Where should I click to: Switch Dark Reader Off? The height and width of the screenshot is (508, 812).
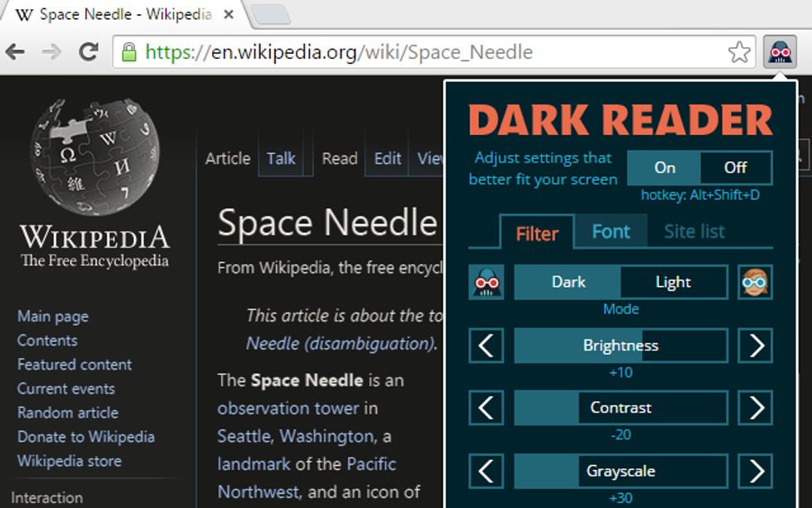point(735,167)
